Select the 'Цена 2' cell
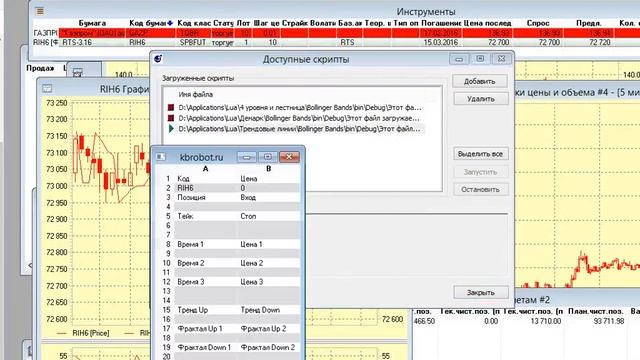The image size is (640, 360). pos(269,263)
